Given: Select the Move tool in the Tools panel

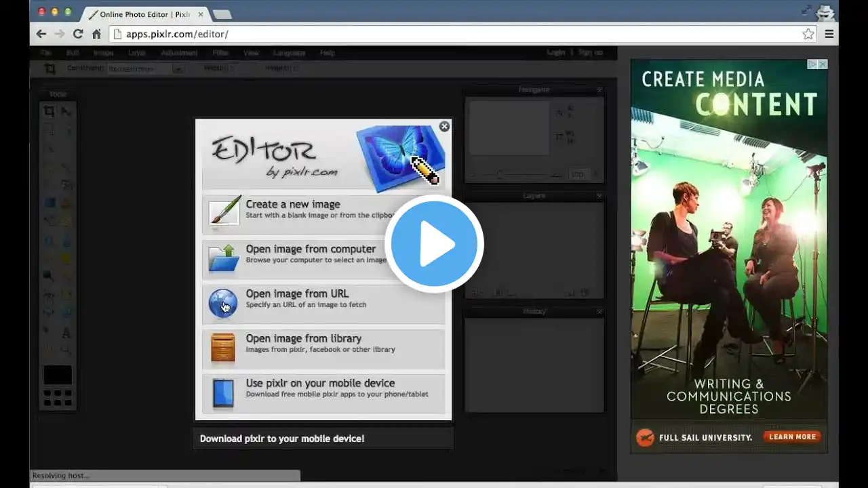Looking at the screenshot, I should point(66,111).
